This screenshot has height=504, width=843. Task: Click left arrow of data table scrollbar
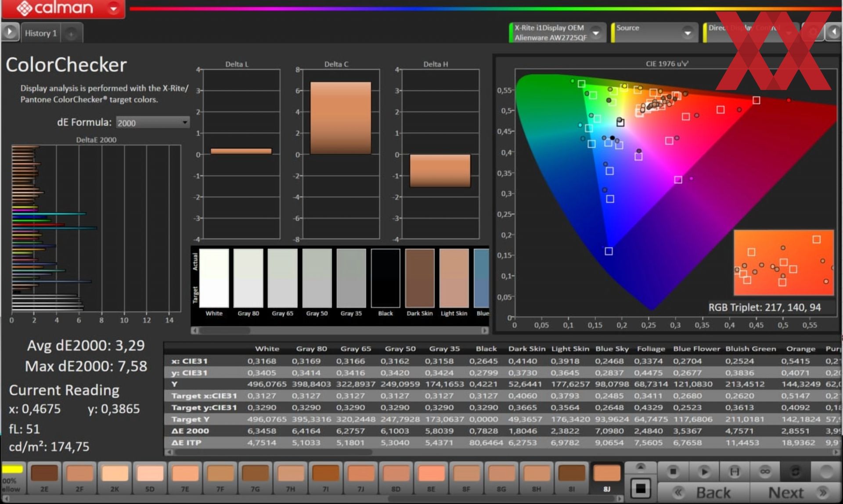pos(169,452)
